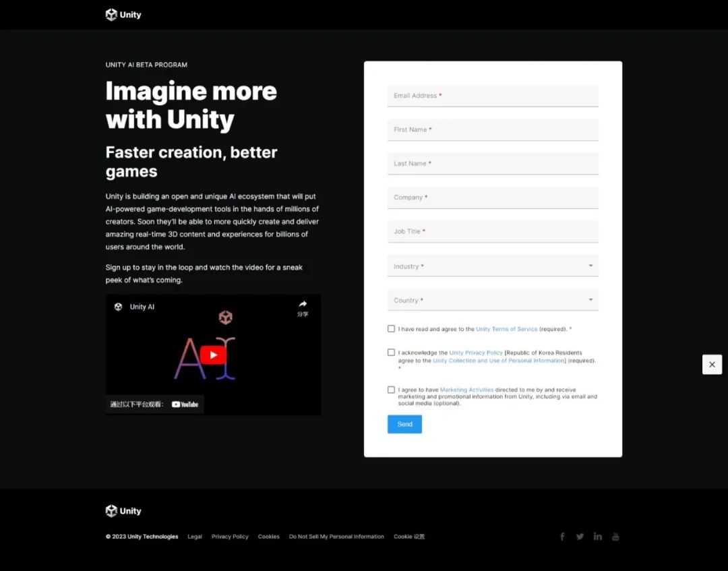Open the Unity Terms of Service link
Viewport: 728px width, 571px height.
506,329
